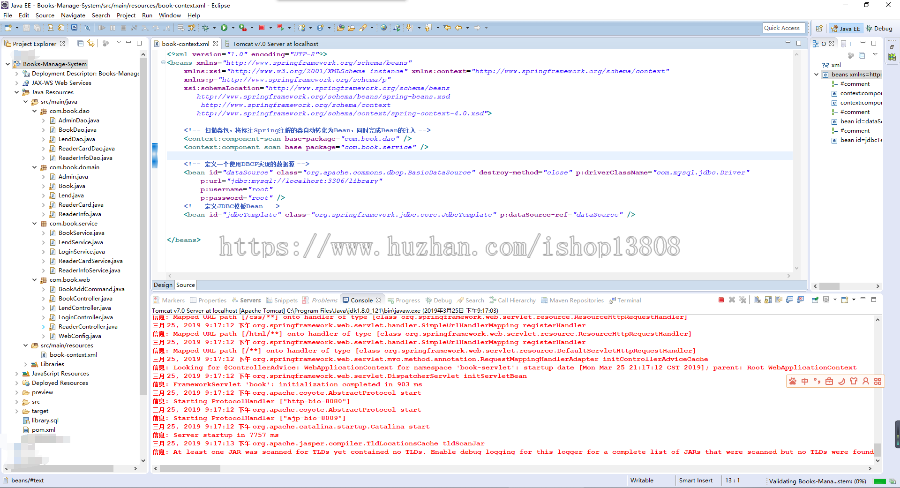Collapse the com.book.domain package
This screenshot has height=488, width=900.
pos(34,168)
